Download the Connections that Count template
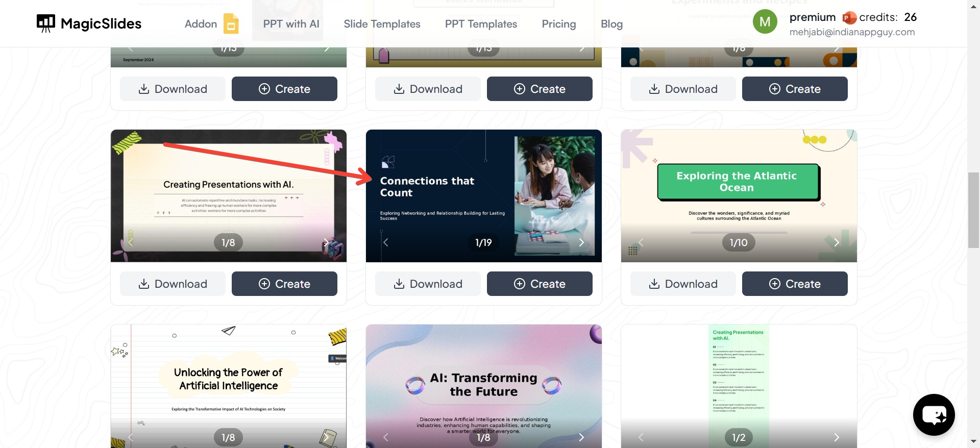The height and width of the screenshot is (448, 980). (x=428, y=284)
